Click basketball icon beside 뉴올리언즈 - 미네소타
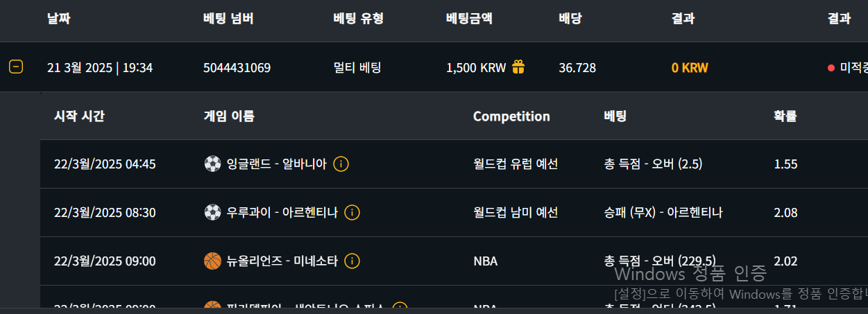This screenshot has width=868, height=314. [212, 261]
